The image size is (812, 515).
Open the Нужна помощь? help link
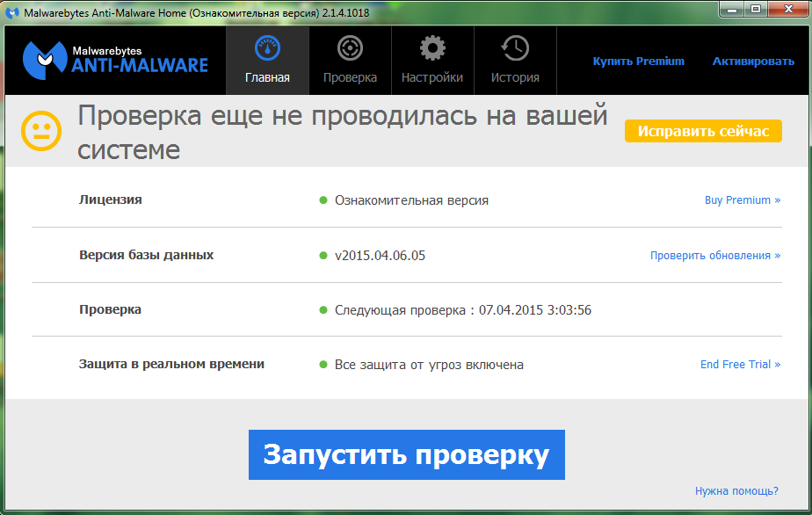tap(736, 491)
